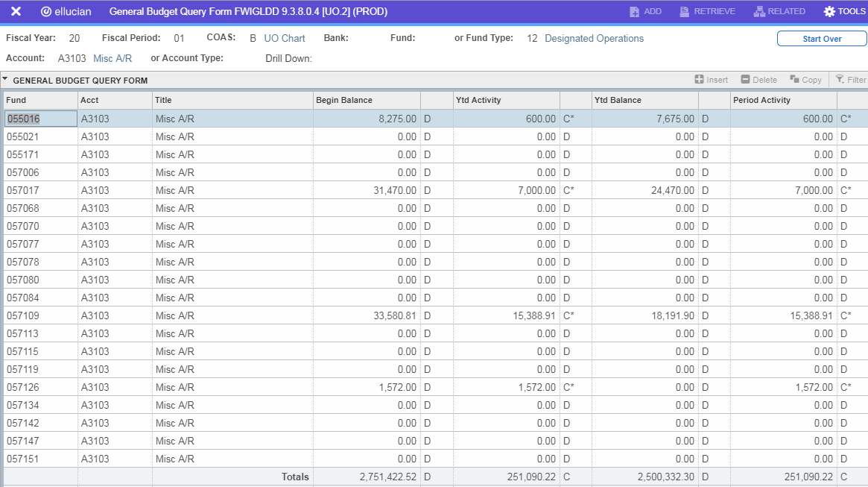
Task: Click the Period Activity column header
Action: (x=761, y=100)
